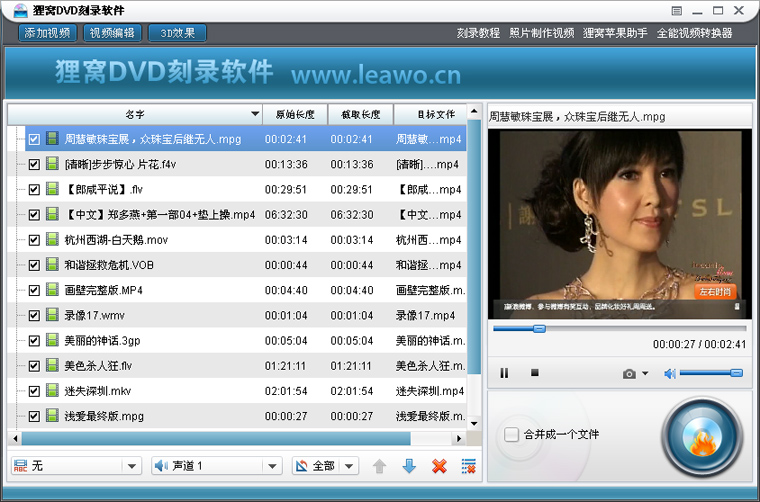Uncheck 和谐拯救危机.VOB checkbox

(34, 266)
